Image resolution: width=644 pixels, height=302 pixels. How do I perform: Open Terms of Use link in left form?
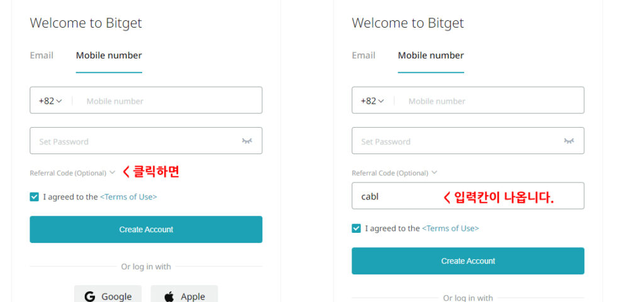click(x=128, y=197)
